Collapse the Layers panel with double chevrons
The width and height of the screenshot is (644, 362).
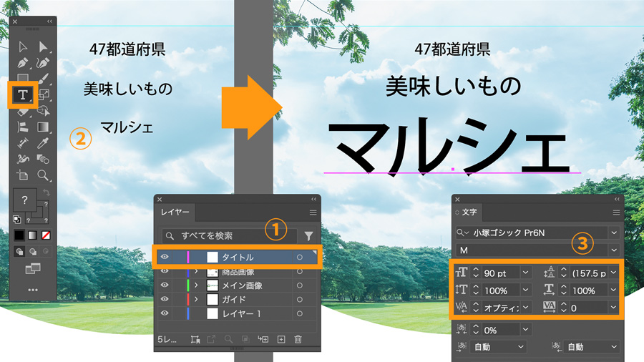click(x=314, y=199)
